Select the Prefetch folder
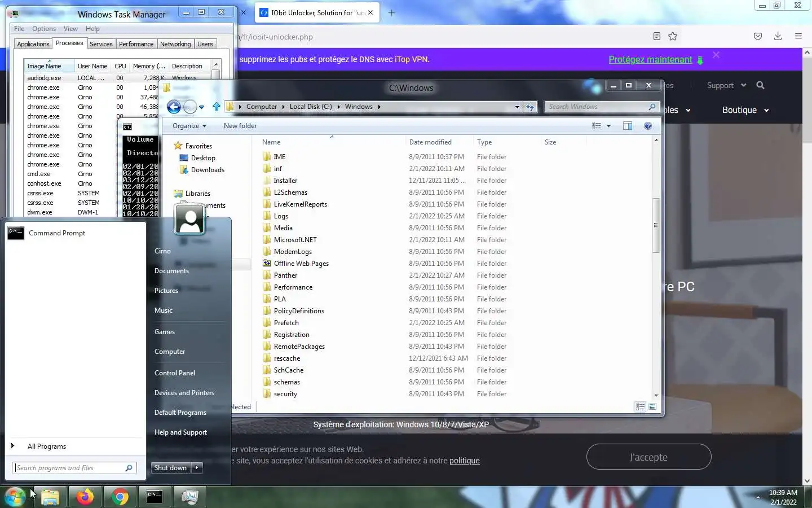The height and width of the screenshot is (508, 812). [286, 323]
